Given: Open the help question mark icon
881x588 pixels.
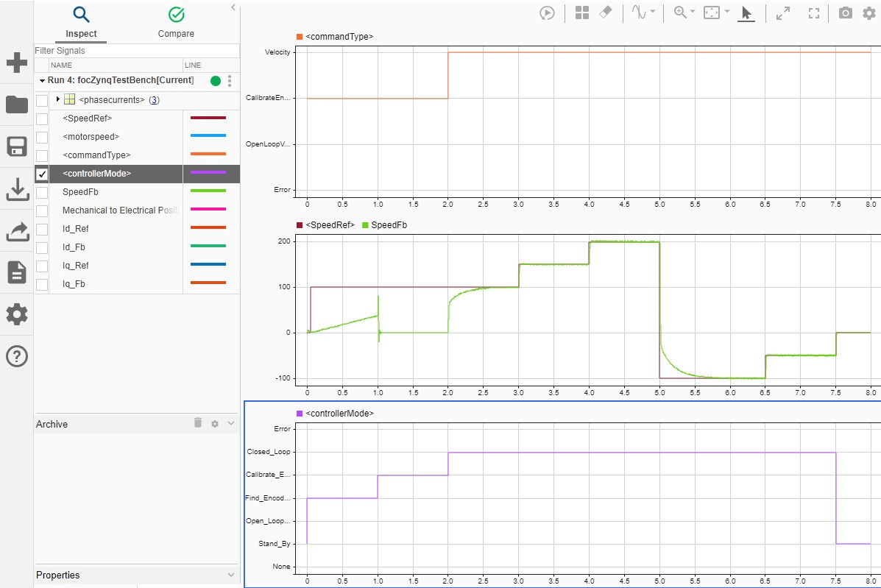Looking at the screenshot, I should click(x=16, y=356).
